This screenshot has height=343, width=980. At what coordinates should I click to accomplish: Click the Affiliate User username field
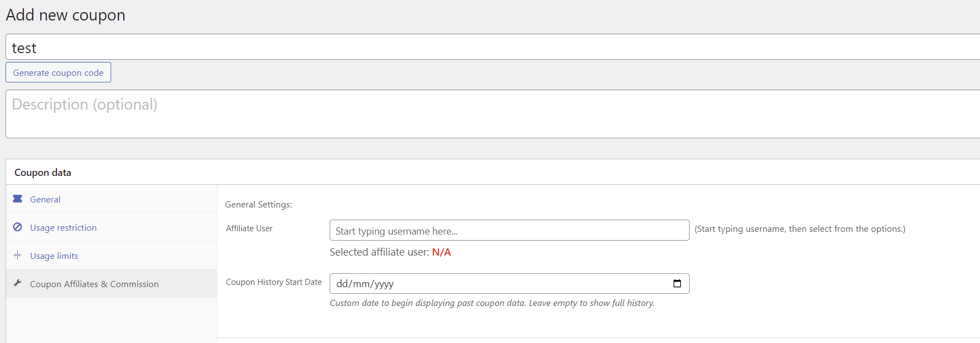click(x=509, y=231)
